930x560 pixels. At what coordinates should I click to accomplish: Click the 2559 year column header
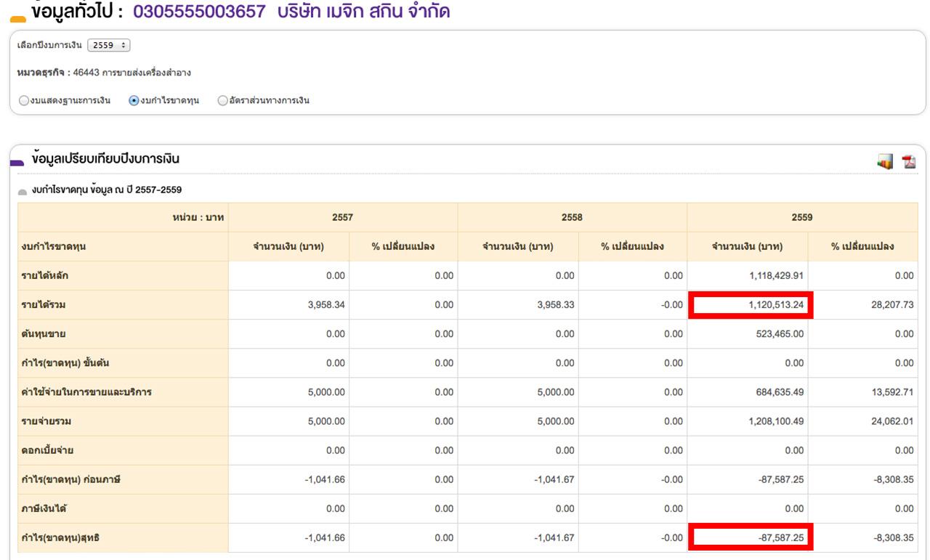pos(802,217)
